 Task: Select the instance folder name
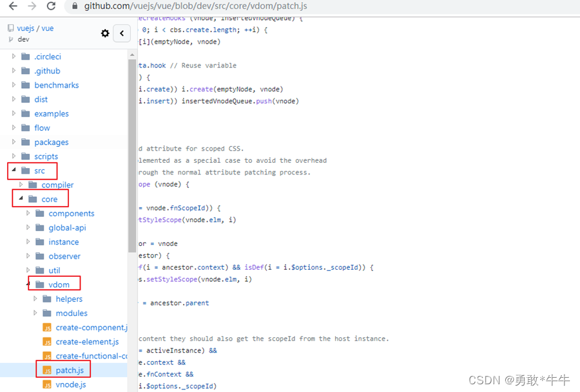[64, 242]
